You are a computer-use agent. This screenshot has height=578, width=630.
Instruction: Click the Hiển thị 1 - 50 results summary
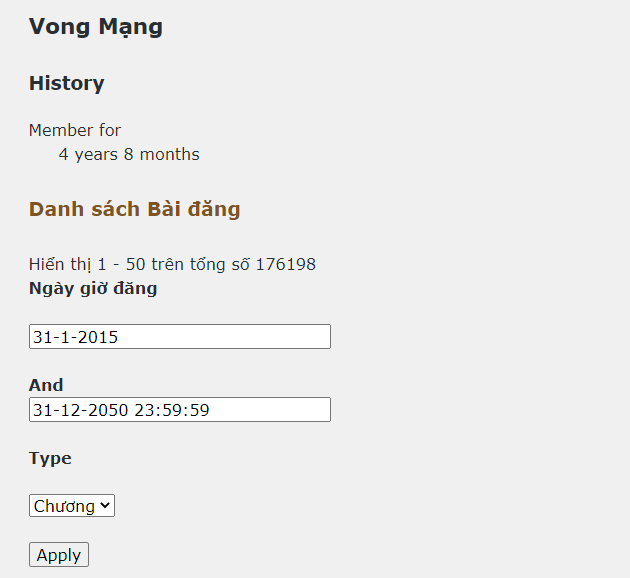pyautogui.click(x=172, y=265)
